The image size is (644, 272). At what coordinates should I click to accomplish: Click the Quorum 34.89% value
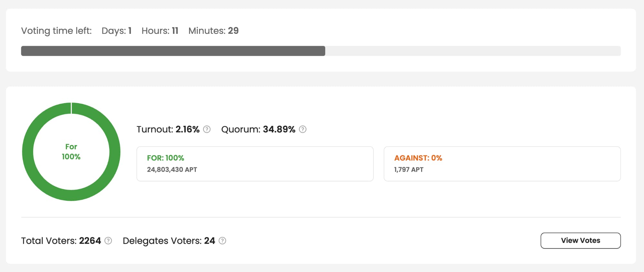(x=279, y=129)
